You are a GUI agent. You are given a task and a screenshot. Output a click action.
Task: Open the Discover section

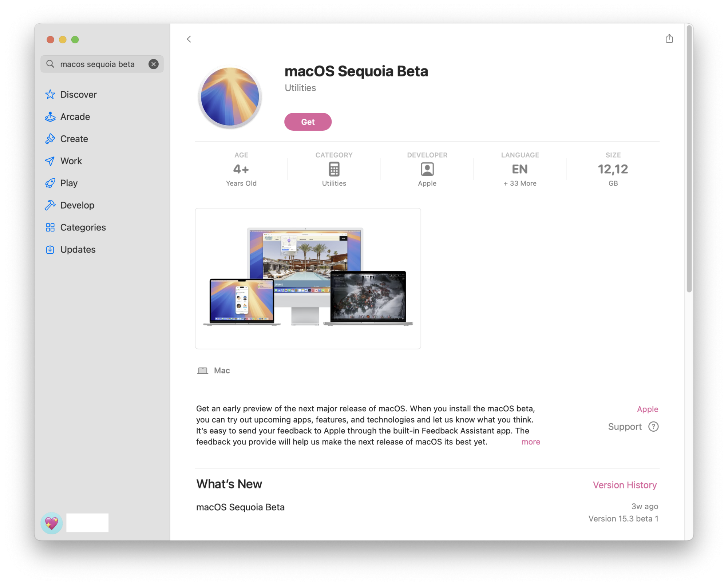tap(79, 95)
